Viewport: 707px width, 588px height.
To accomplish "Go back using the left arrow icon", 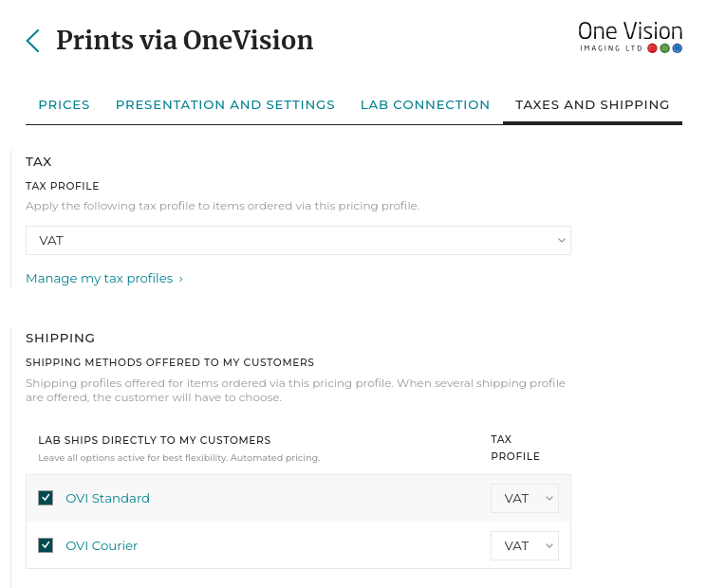I will (x=33, y=41).
